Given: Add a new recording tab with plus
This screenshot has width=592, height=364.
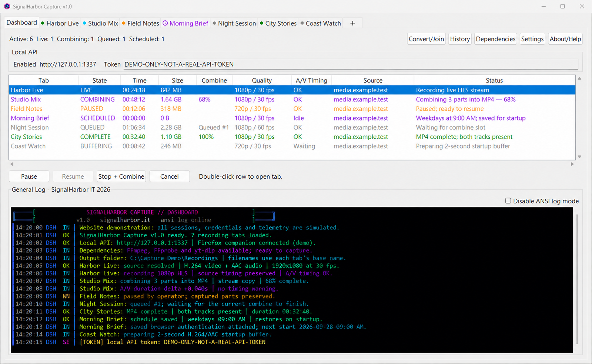Looking at the screenshot, I should [352, 23].
